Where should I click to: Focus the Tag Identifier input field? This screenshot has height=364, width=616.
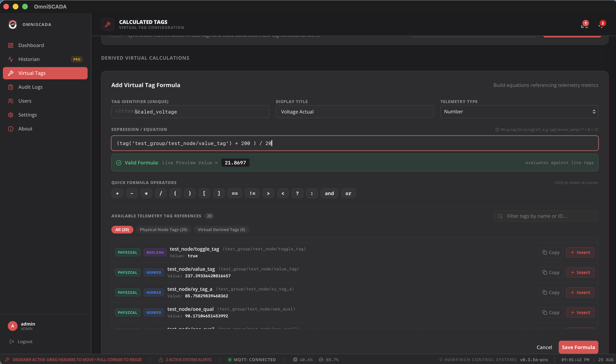point(190,112)
